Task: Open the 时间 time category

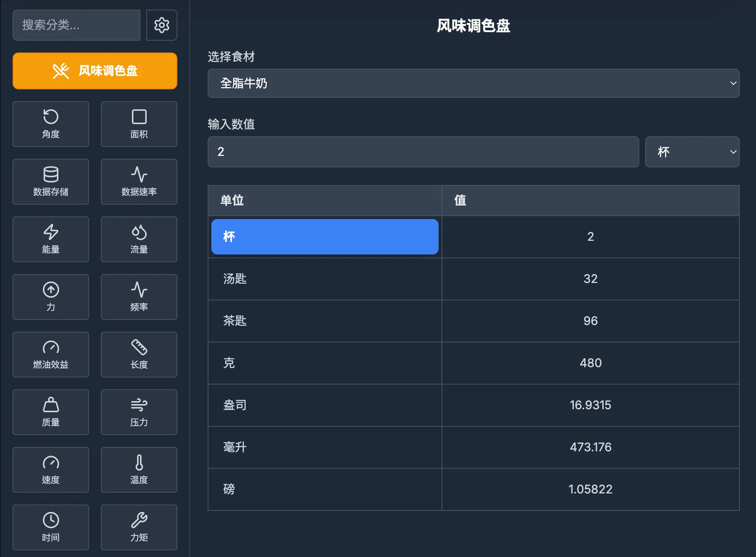Action: pyautogui.click(x=51, y=527)
